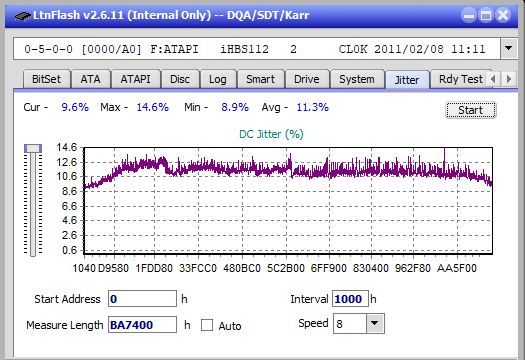Click x-axis label AA5F00

point(457,268)
